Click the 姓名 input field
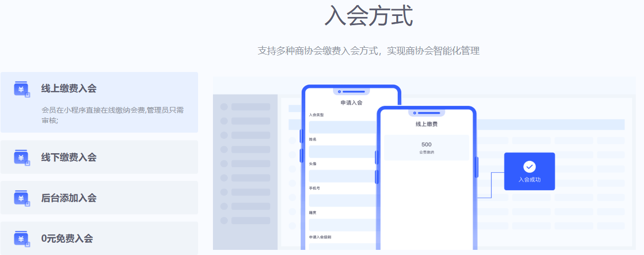Image resolution: width=644 pixels, height=255 pixels. tap(341, 152)
